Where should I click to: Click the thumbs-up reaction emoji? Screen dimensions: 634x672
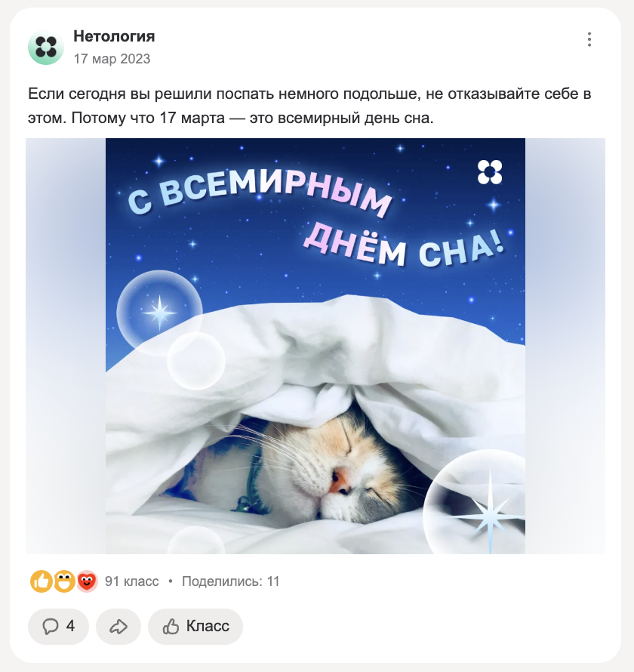point(41,581)
